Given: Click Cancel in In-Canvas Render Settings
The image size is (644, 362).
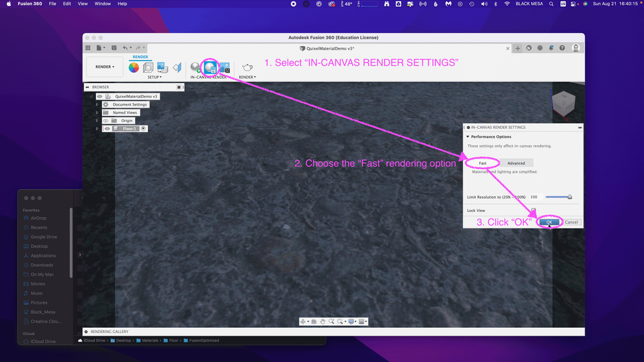Looking at the screenshot, I should [x=571, y=222].
